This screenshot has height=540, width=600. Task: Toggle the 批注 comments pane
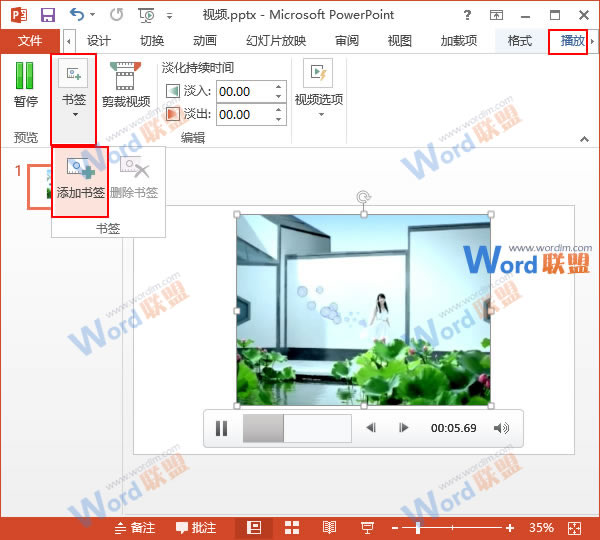point(196,528)
